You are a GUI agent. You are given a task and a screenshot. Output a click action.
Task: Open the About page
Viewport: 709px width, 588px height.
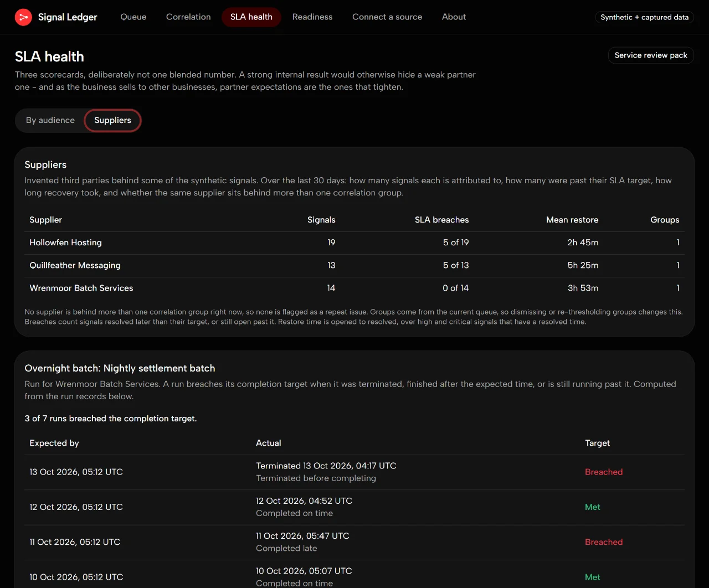(454, 17)
